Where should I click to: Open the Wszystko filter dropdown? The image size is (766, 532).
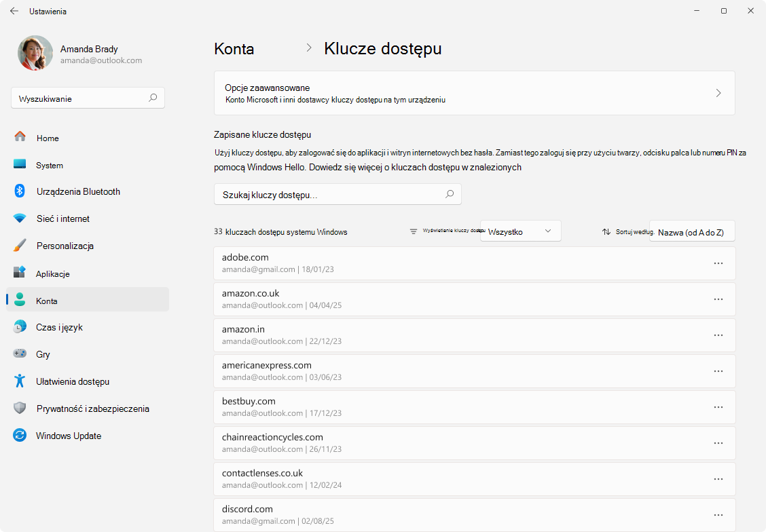pyautogui.click(x=521, y=231)
